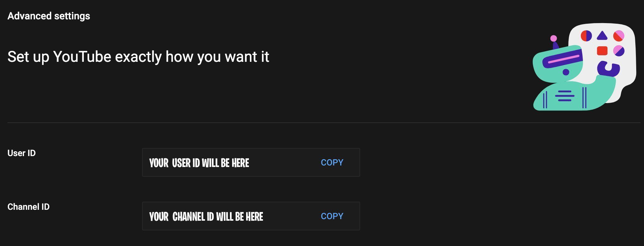Click the robot's pink antenna ball

coord(554,38)
